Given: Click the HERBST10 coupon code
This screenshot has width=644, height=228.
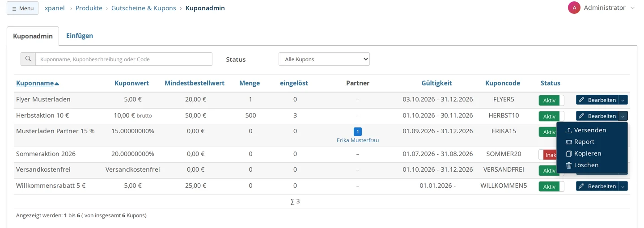Looking at the screenshot, I should [504, 115].
